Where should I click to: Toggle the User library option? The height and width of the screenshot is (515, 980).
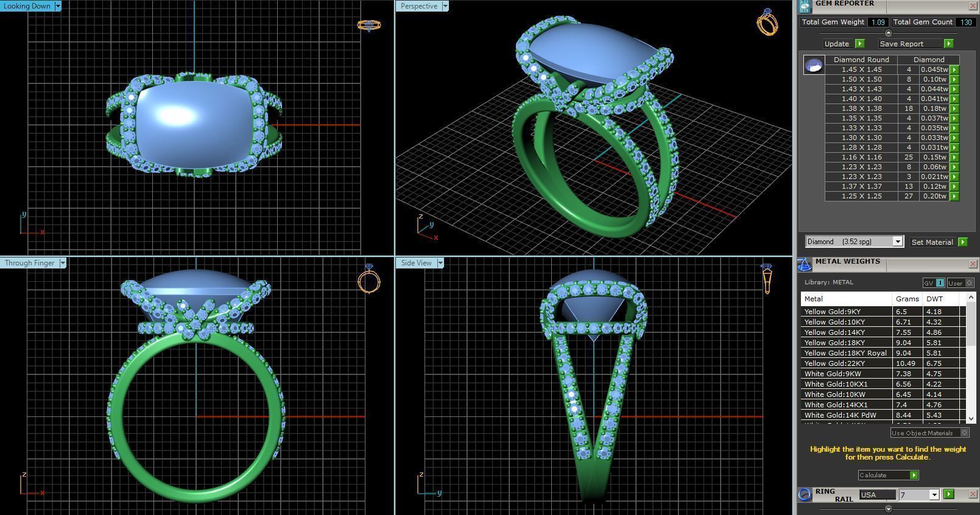coord(961,283)
